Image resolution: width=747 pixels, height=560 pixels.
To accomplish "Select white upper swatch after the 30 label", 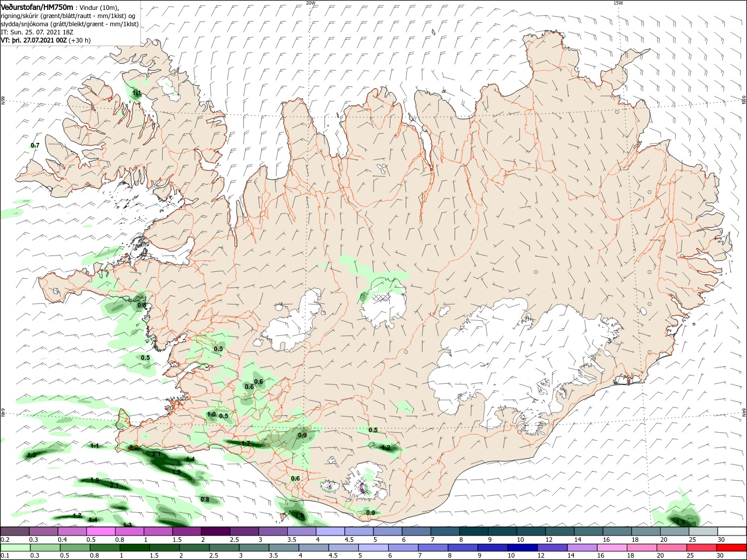I will 732,531.
